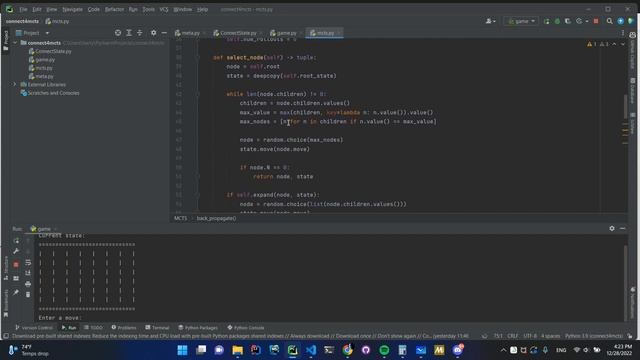Image resolution: width=640 pixels, height=360 pixels.
Task: Click the warnings indicator in editor corner
Action: coord(598,44)
